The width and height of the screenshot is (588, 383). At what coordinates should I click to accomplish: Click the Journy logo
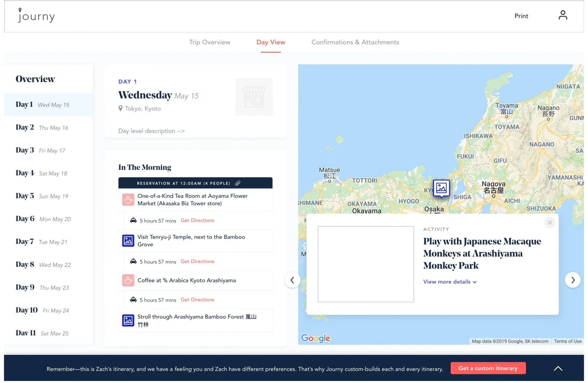36,15
